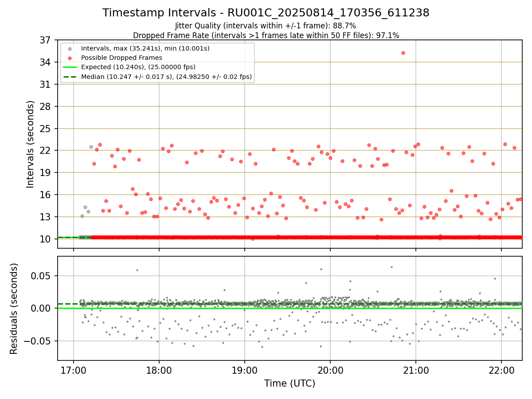Click the plot title Timestamp Intervals text
This screenshot has width=532, height=399.
click(x=266, y=13)
